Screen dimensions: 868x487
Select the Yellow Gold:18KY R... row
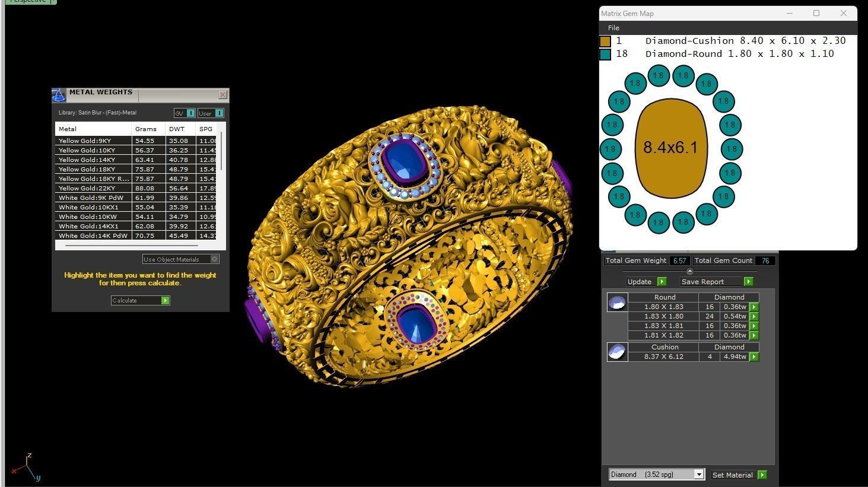click(x=136, y=179)
